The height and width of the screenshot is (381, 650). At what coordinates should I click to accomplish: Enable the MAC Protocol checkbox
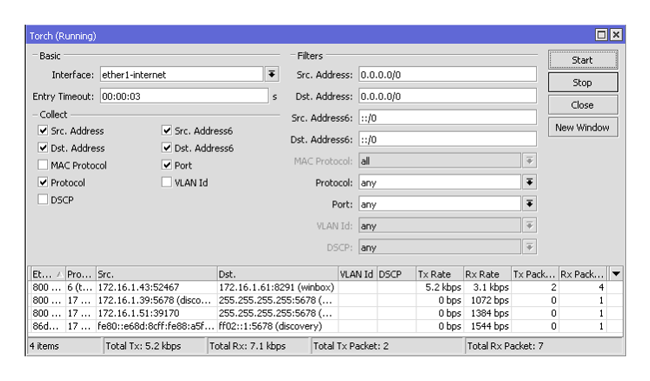(43, 165)
